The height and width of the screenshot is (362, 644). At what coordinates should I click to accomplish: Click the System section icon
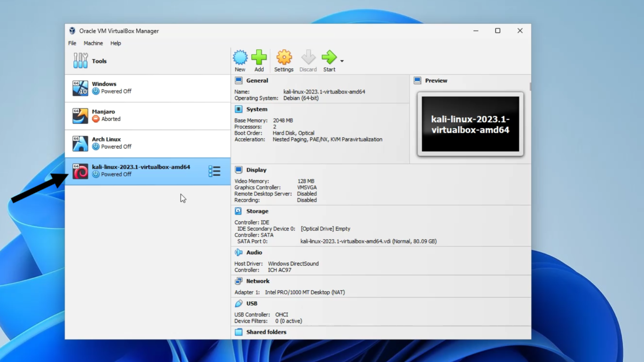pos(239,109)
